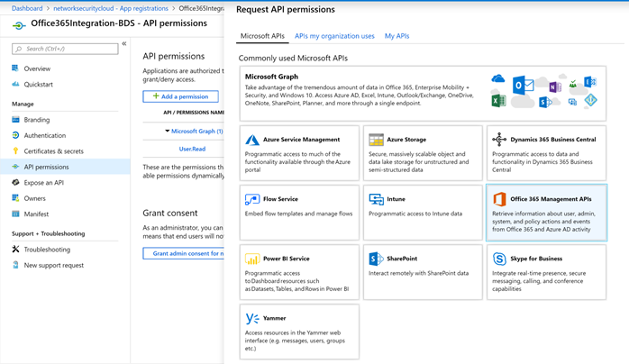Select the Dynamics 365 Business Central title
The height and width of the screenshot is (364, 629).
point(552,140)
